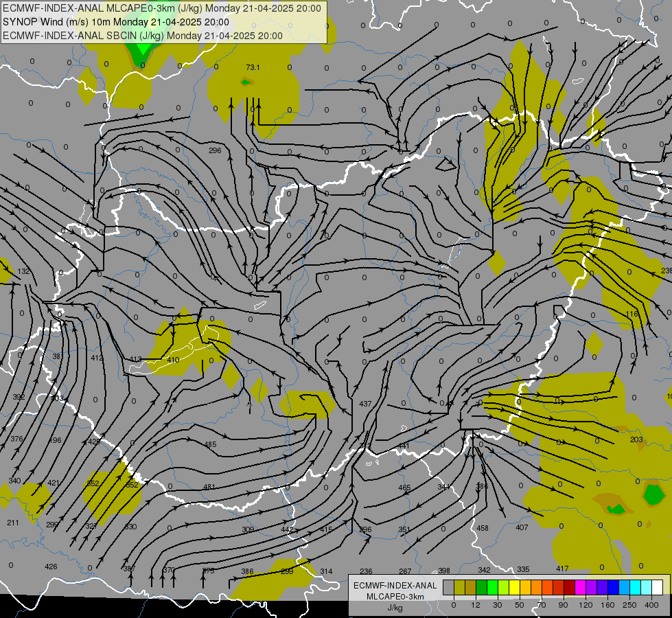The width and height of the screenshot is (672, 618).
Task: Click the map value '398'
Action: tap(444, 571)
